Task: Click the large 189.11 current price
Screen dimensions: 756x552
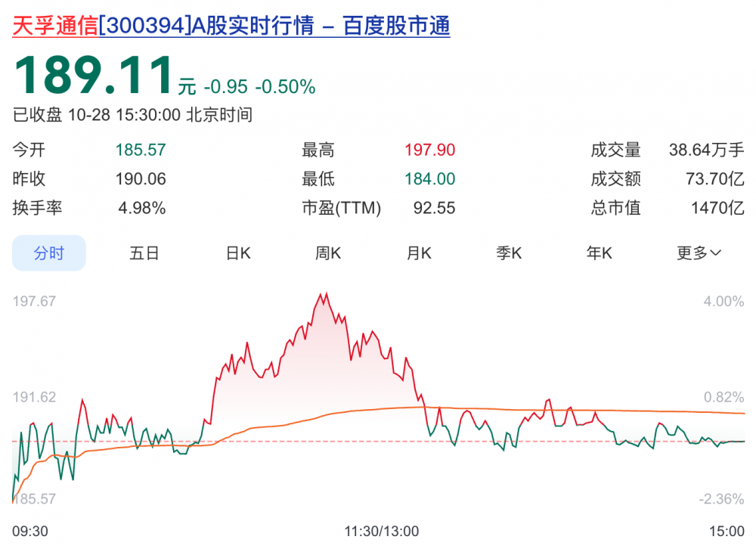Action: tap(92, 76)
